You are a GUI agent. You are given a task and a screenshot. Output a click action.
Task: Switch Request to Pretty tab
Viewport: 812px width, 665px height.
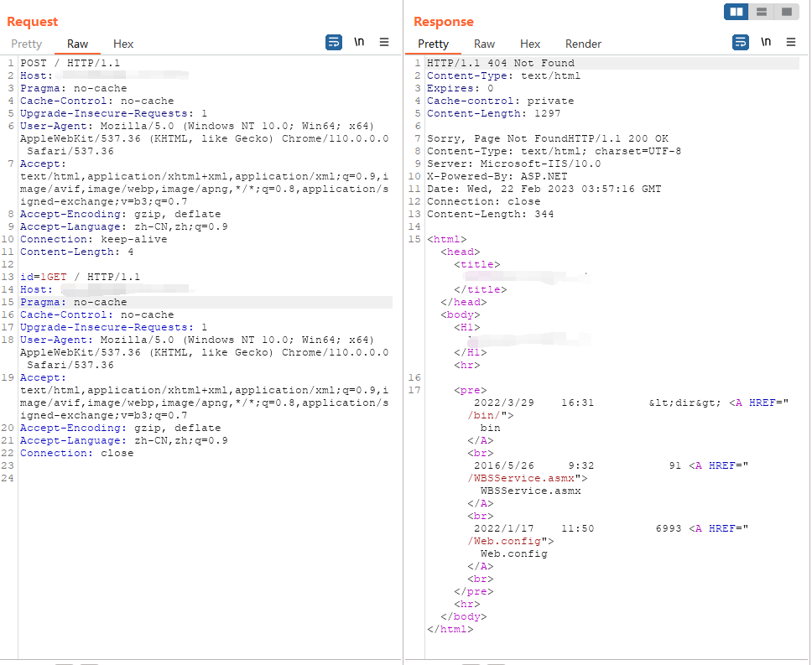click(26, 44)
